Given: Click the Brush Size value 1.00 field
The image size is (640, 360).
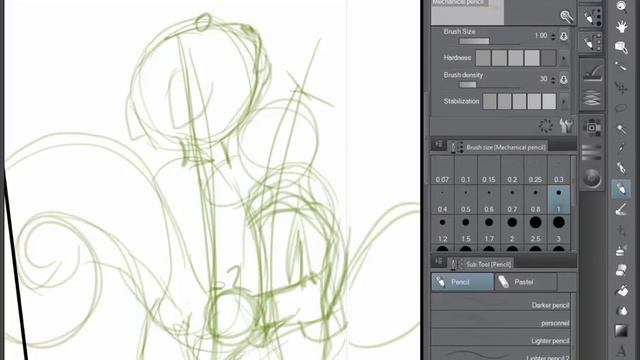Looking at the screenshot, I should [x=540, y=36].
